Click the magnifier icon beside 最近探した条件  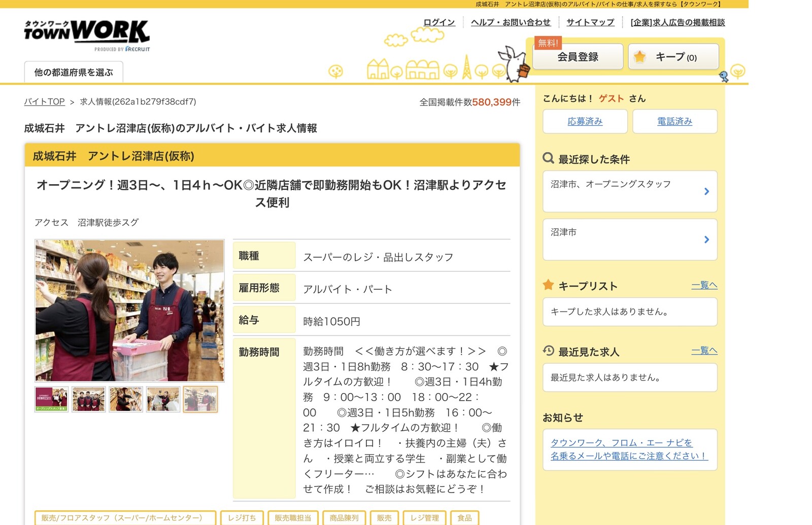point(548,158)
